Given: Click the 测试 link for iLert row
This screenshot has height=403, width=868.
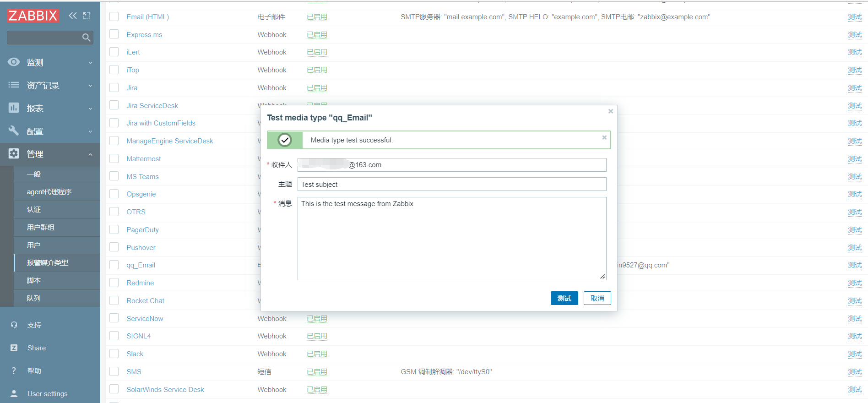Looking at the screenshot, I should tap(855, 52).
